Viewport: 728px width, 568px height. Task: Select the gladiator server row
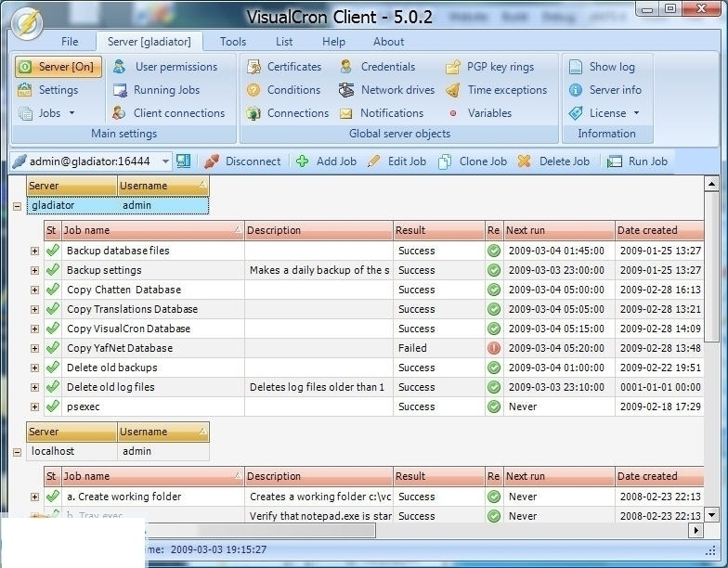pyautogui.click(x=118, y=206)
